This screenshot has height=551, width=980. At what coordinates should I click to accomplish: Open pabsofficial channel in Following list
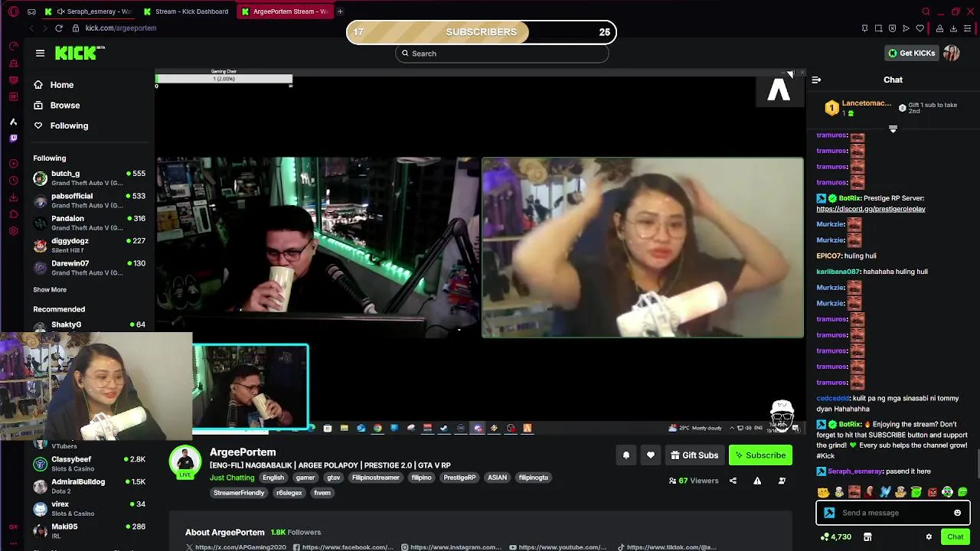pyautogui.click(x=89, y=201)
